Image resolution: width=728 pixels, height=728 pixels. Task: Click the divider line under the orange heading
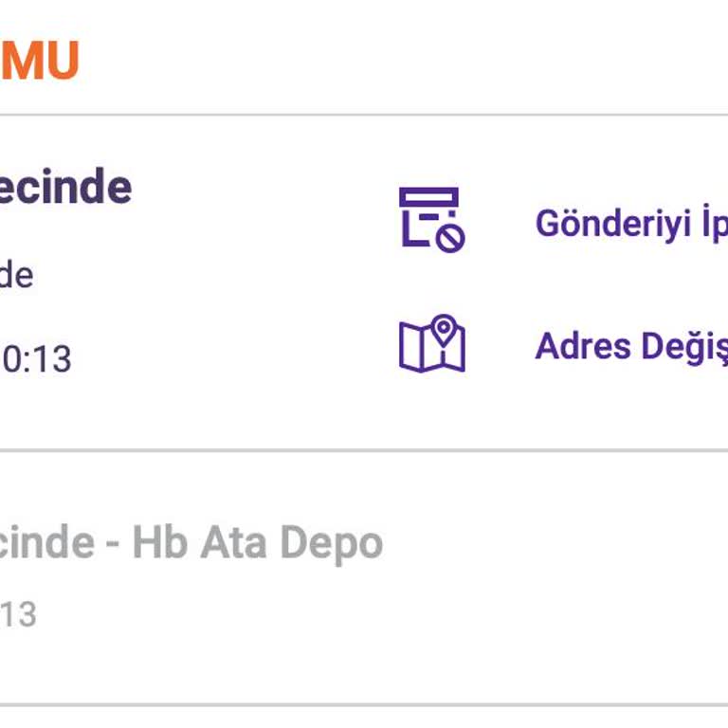364,116
